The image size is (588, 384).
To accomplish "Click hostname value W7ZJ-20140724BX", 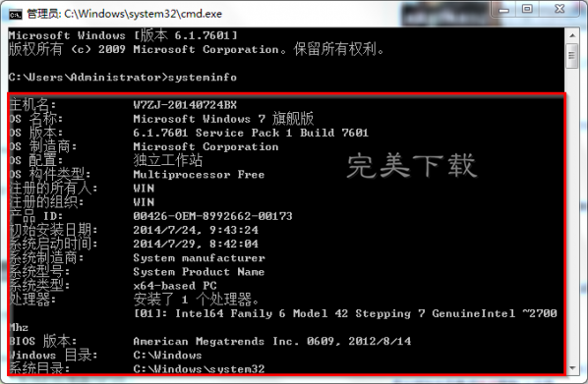I will [x=185, y=105].
